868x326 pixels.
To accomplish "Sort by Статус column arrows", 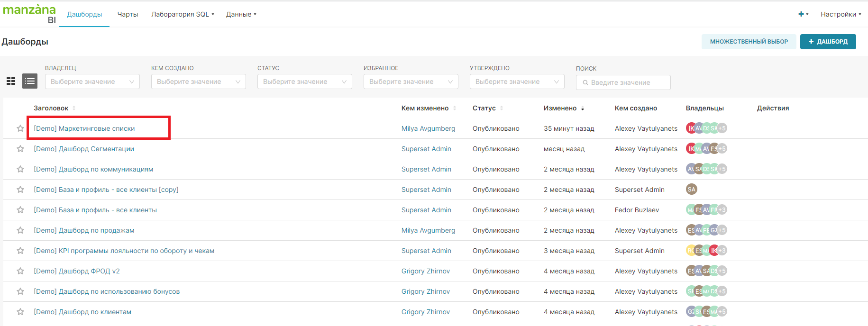I will click(x=502, y=109).
